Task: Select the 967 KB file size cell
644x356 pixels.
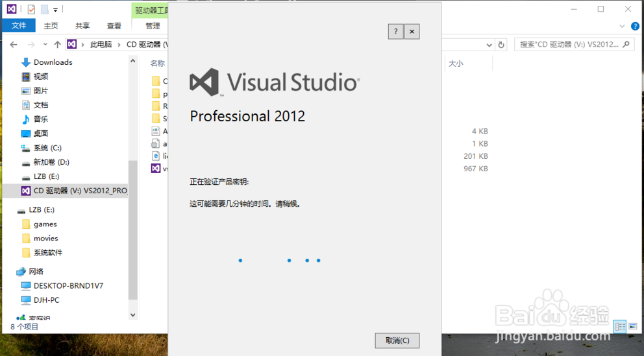Action: 476,169
